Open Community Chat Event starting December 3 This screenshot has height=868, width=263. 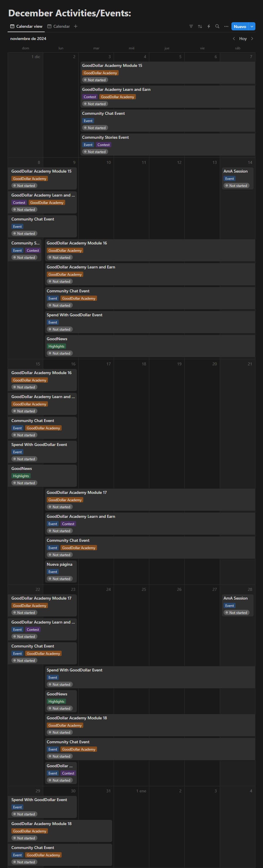click(167, 120)
